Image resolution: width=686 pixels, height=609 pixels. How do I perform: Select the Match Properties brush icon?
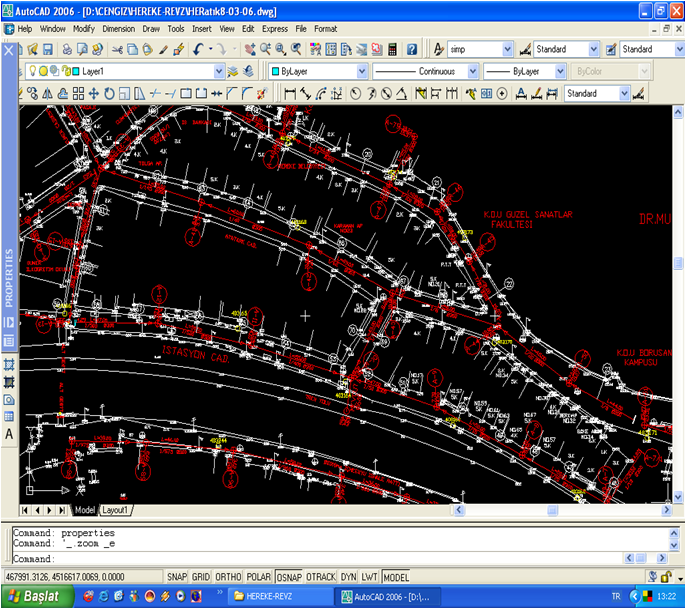(x=163, y=49)
